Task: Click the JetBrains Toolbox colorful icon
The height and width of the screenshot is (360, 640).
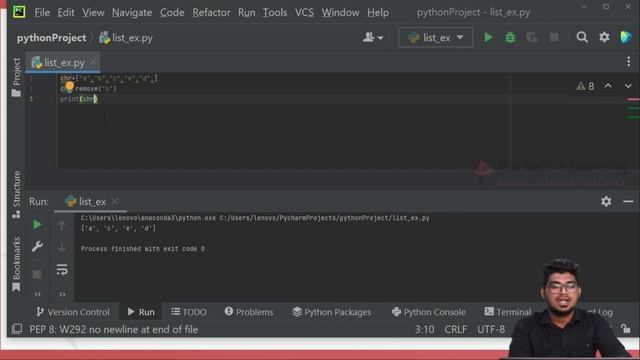Action: tap(626, 37)
